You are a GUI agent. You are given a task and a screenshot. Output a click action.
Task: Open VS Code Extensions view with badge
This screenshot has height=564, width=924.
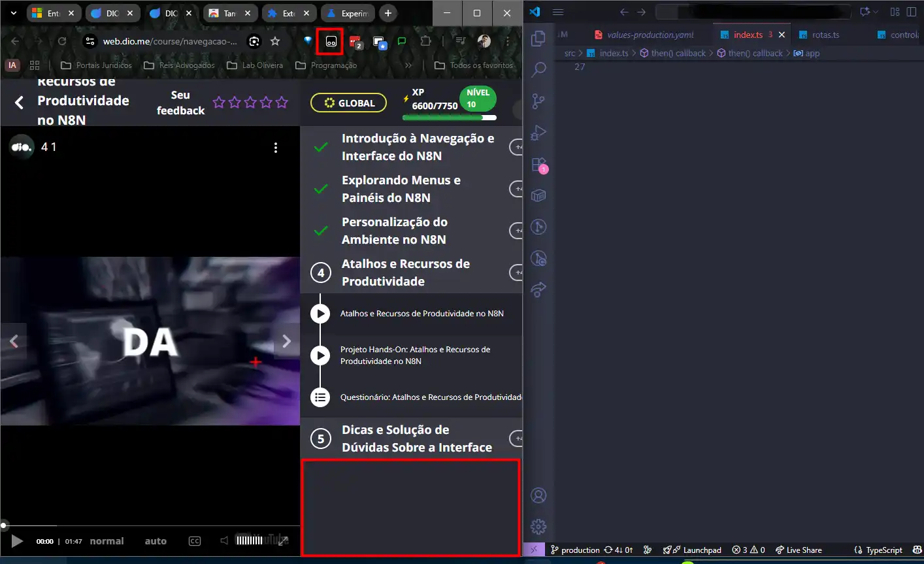pos(538,164)
